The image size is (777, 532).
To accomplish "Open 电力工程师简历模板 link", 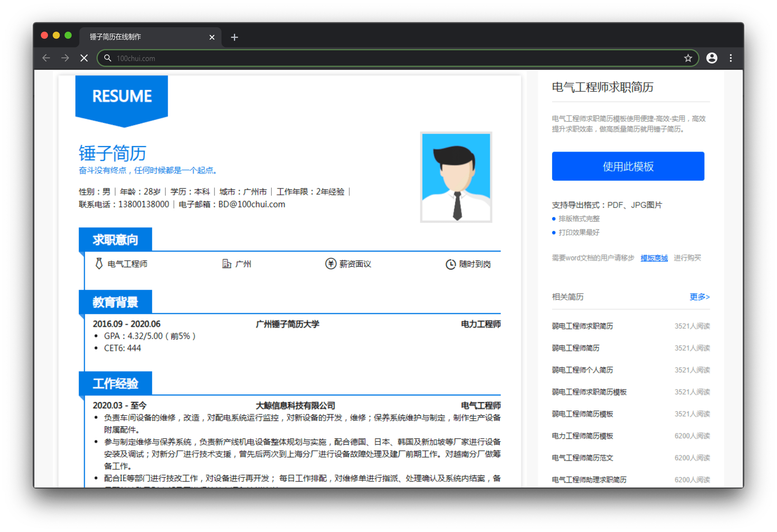I will (582, 436).
